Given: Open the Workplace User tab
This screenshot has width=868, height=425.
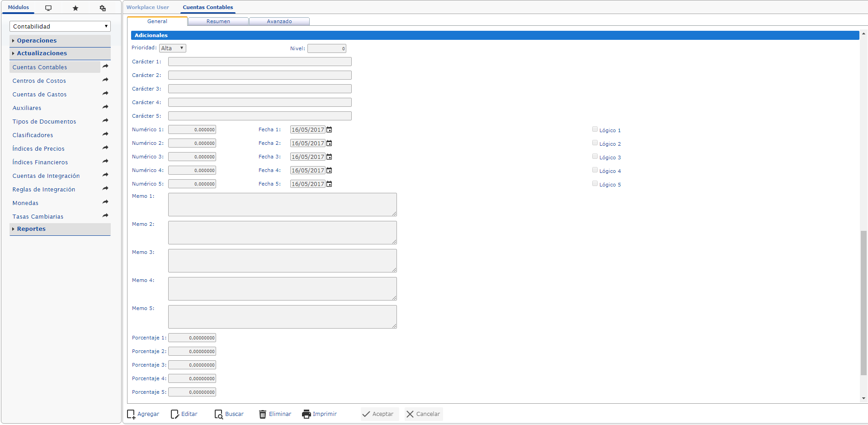Looking at the screenshot, I should [148, 7].
